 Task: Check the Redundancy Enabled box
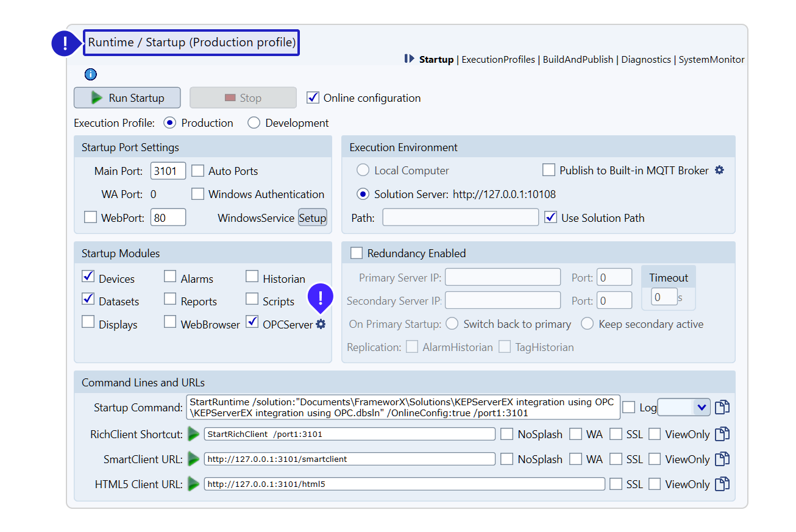click(356, 253)
